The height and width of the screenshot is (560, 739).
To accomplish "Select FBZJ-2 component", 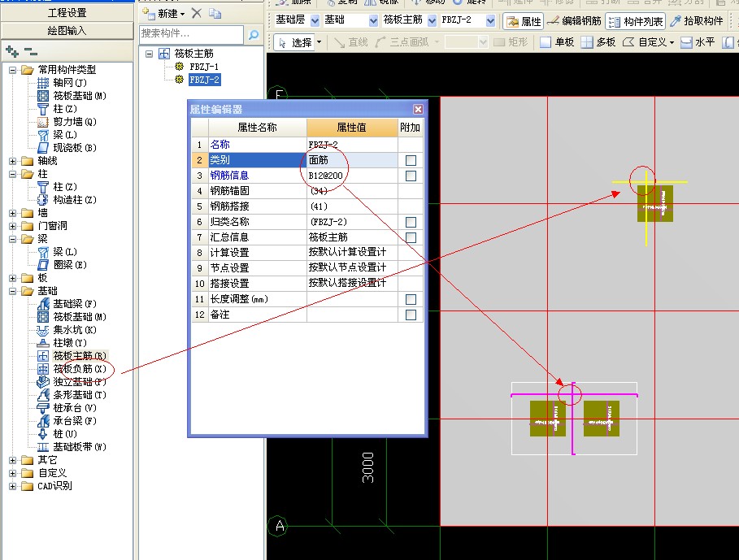I will pyautogui.click(x=204, y=80).
